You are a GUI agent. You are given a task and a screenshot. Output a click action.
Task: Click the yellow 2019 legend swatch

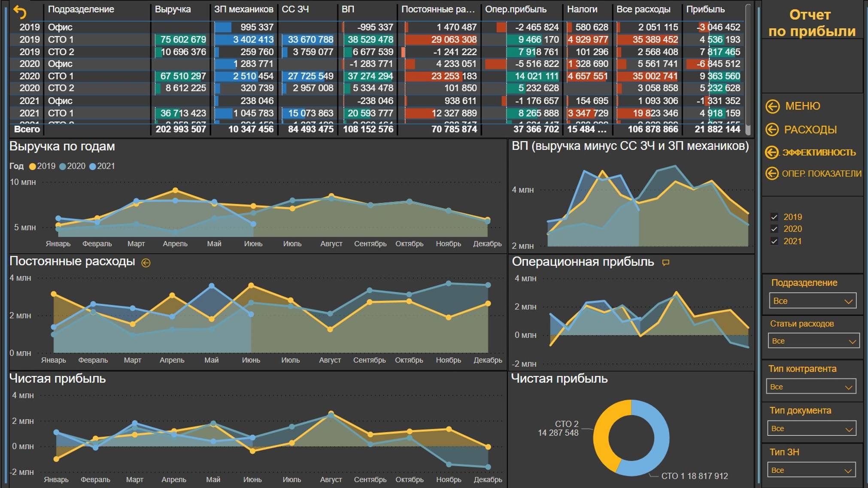33,167
